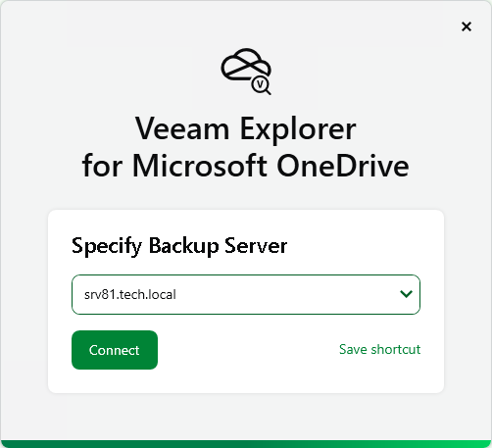Click the cloud outline in header
Viewport: 492px width, 448px height.
click(246, 64)
